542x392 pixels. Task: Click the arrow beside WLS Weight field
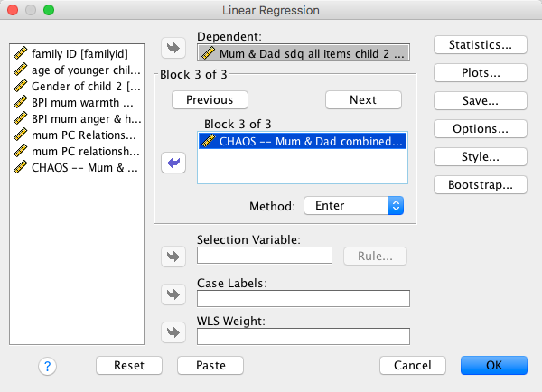(x=173, y=333)
